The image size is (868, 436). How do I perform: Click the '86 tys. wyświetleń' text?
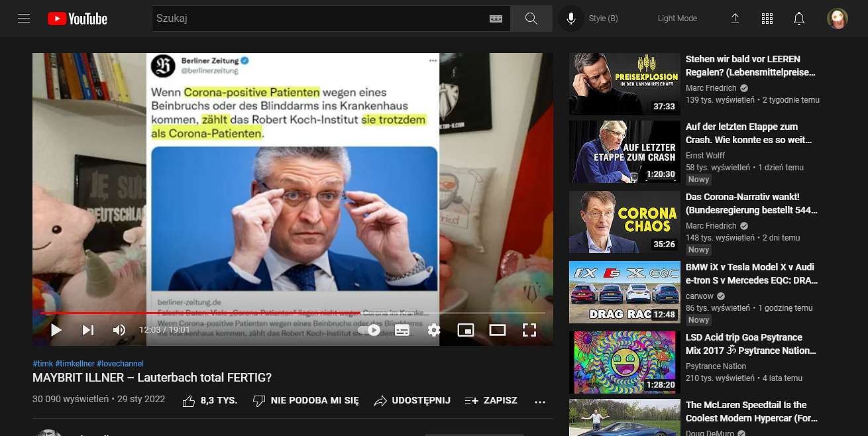[x=718, y=308]
